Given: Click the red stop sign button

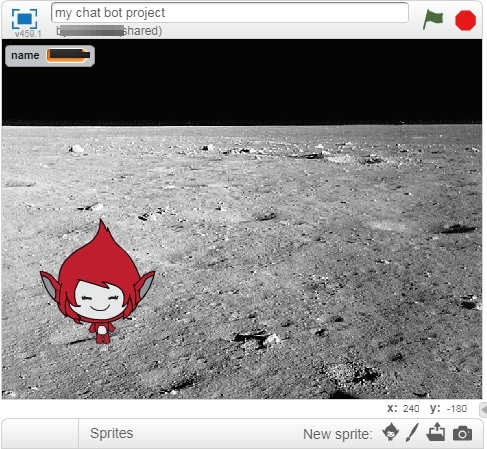Looking at the screenshot, I should click(466, 20).
